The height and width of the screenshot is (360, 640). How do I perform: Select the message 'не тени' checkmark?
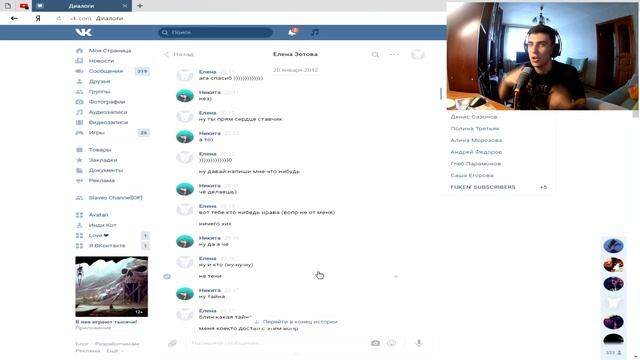pos(167,277)
